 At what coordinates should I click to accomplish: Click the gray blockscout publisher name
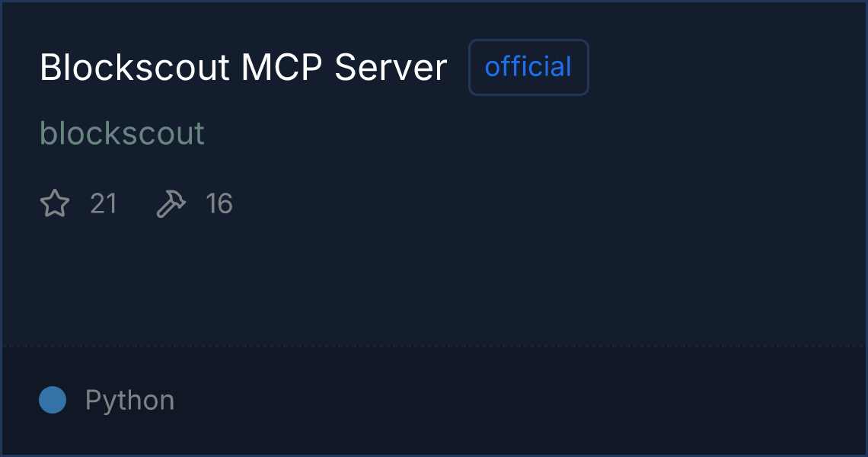(123, 133)
